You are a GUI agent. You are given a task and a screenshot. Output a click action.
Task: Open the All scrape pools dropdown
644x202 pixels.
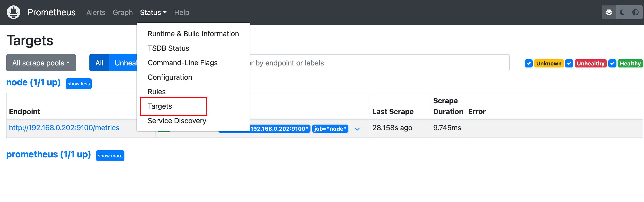pyautogui.click(x=41, y=63)
